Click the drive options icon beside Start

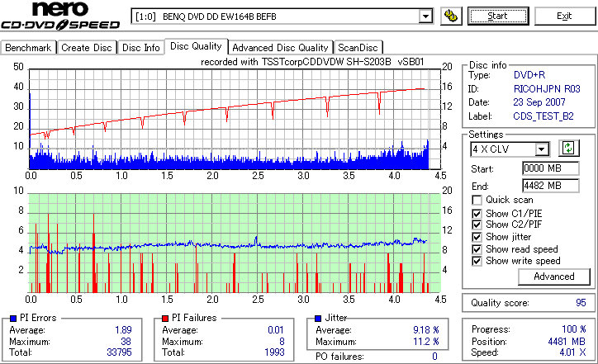[451, 16]
